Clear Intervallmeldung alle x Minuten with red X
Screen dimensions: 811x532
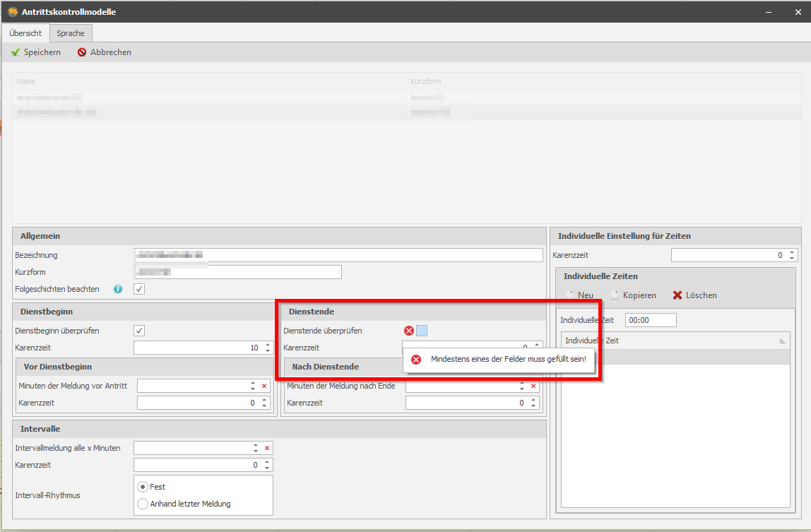(268, 448)
